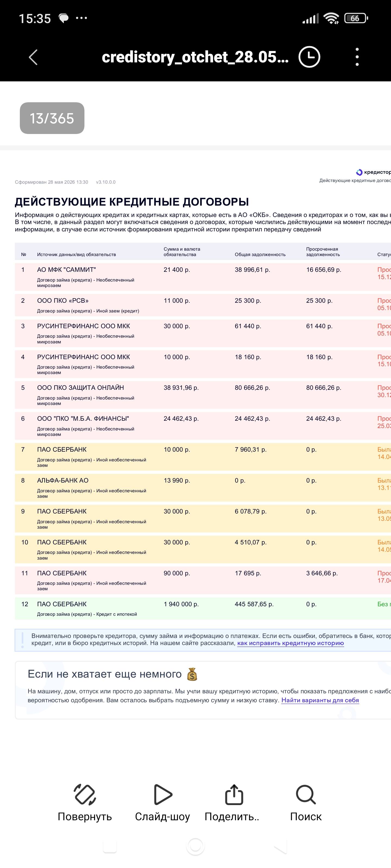Tap the sum 38 931,96 р.
The width and height of the screenshot is (391, 868).
181,388
